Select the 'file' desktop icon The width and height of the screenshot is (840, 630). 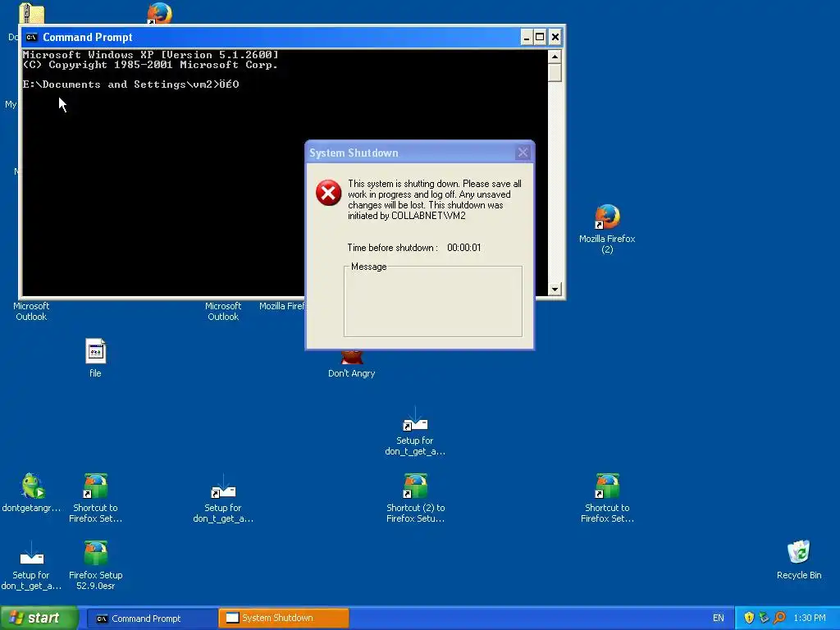pyautogui.click(x=95, y=351)
